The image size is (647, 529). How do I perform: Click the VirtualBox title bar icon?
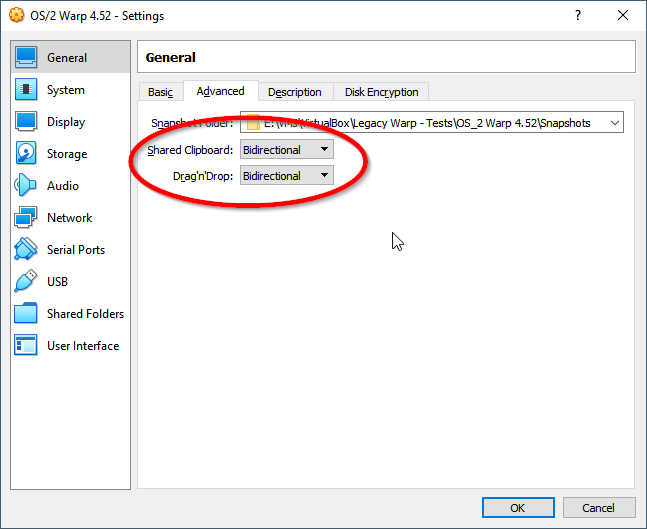pos(17,16)
